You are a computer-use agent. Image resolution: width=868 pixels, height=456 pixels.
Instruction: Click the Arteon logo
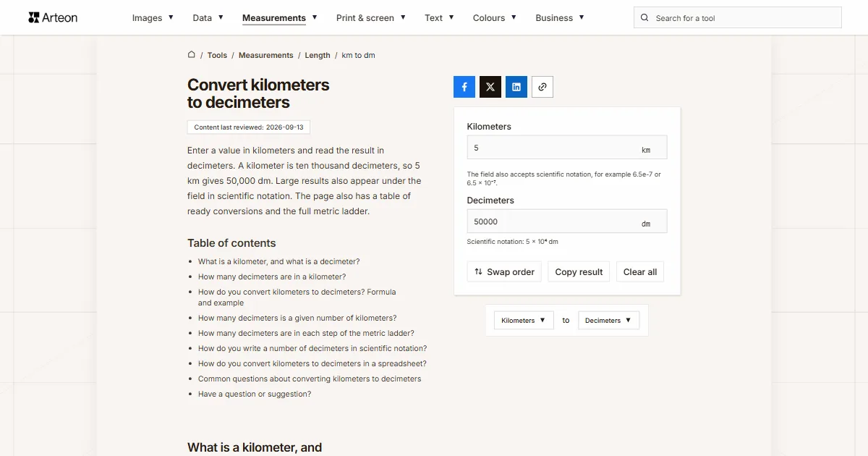click(x=53, y=17)
